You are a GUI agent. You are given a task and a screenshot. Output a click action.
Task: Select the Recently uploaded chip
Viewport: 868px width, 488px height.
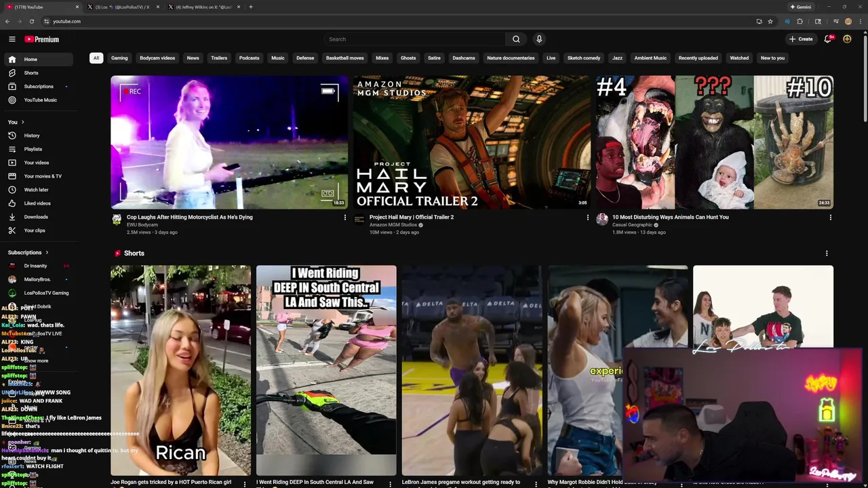pyautogui.click(x=698, y=58)
